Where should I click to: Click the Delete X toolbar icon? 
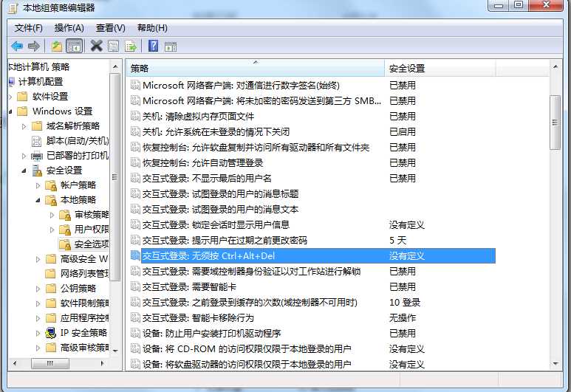96,46
